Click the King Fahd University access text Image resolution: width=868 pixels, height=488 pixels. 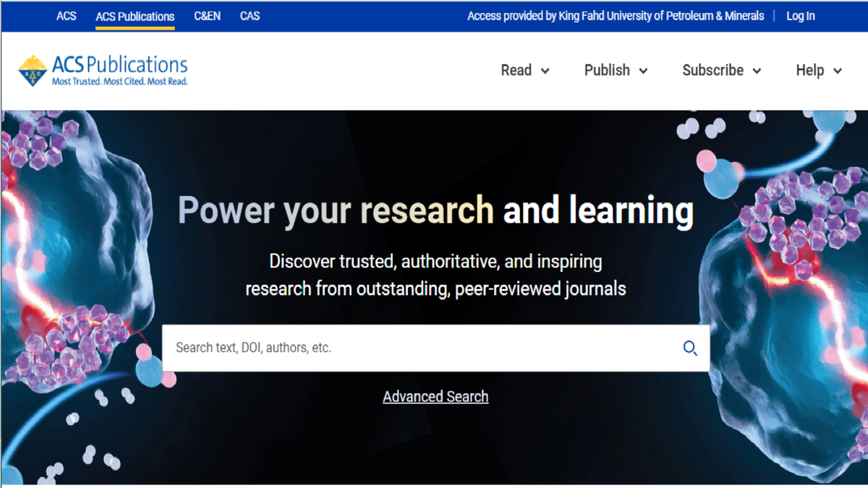coord(616,16)
